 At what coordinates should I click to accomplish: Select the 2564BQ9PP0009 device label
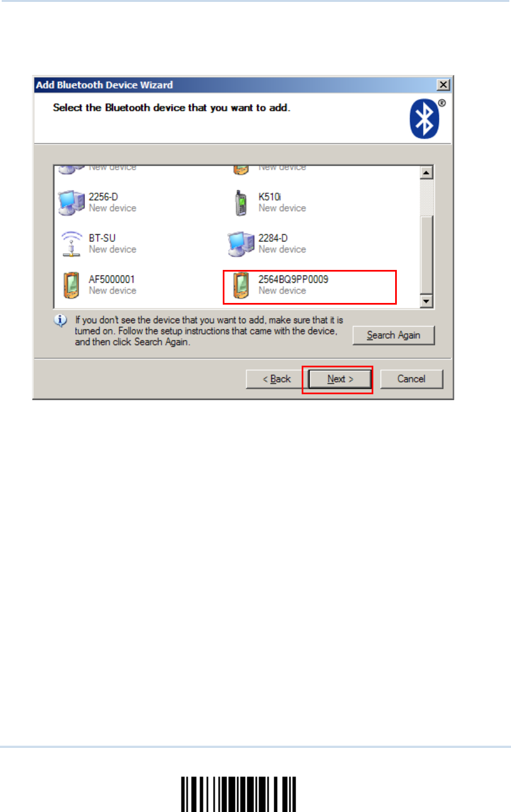coord(293,279)
